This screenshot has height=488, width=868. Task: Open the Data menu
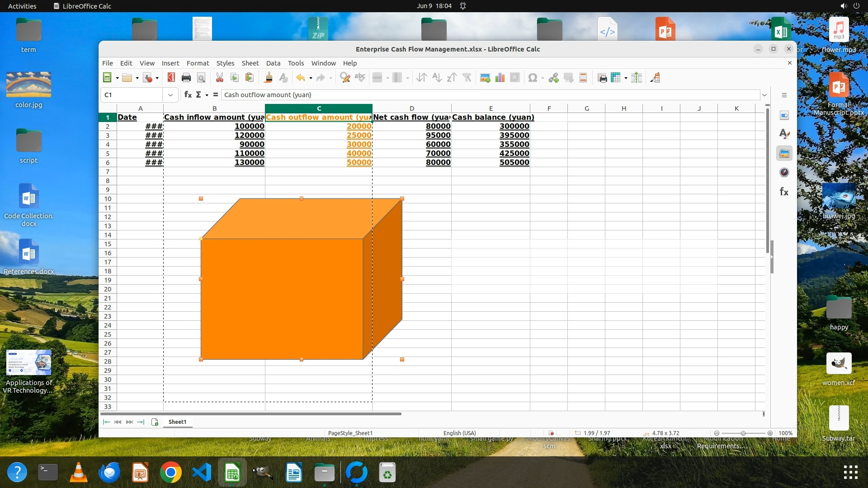(x=273, y=63)
